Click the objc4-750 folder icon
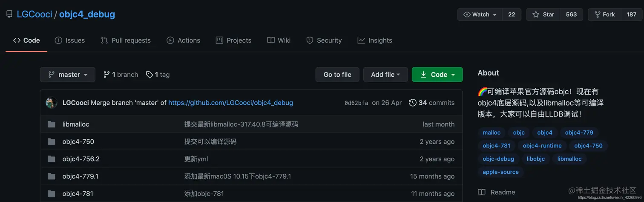 click(x=52, y=141)
